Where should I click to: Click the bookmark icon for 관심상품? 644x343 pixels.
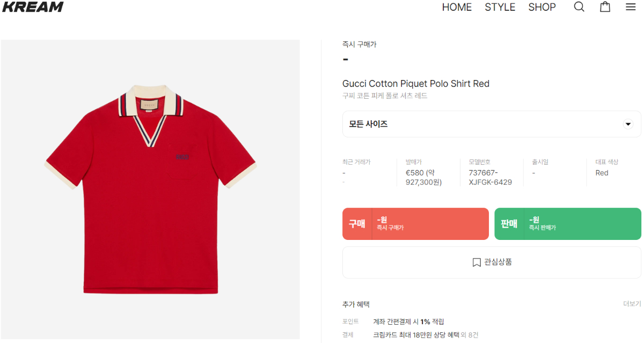coord(477,262)
